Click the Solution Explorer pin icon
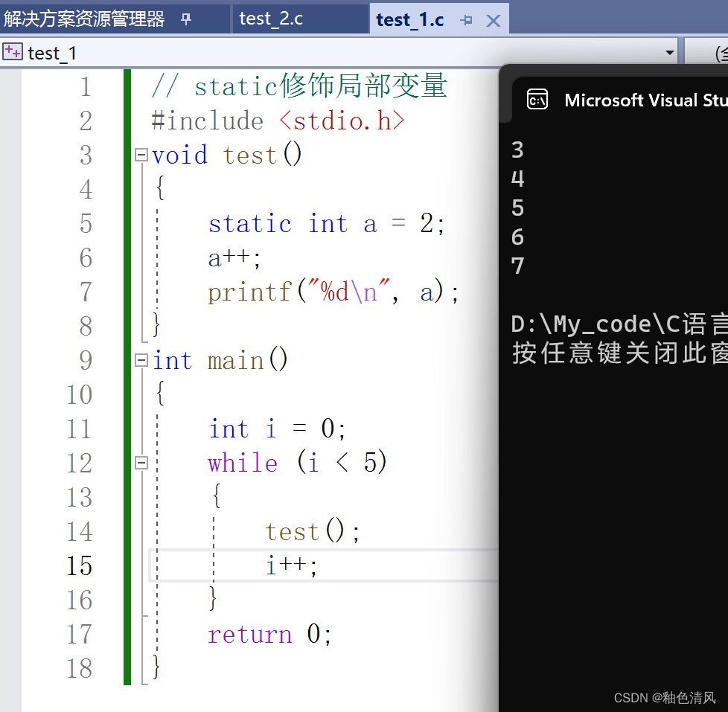This screenshot has height=712, width=728. [185, 19]
